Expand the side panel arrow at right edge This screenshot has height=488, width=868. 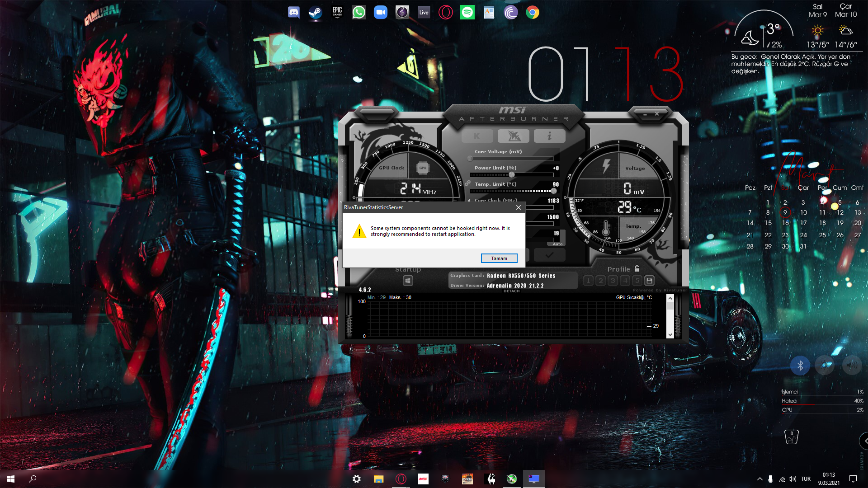[864, 441]
